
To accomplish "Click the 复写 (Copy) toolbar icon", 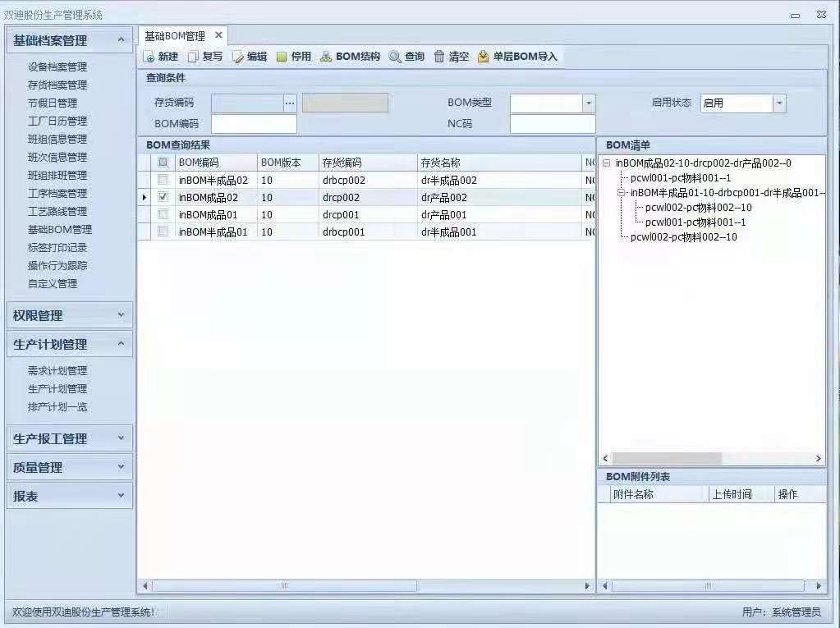I will click(193, 57).
